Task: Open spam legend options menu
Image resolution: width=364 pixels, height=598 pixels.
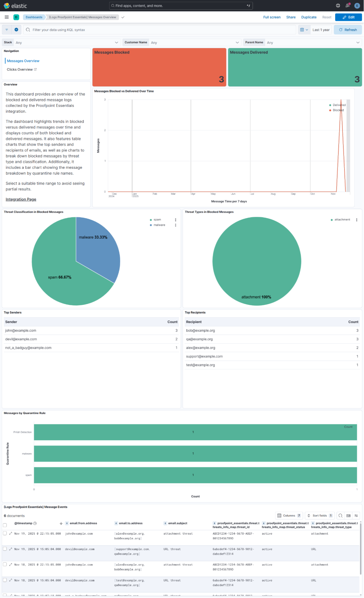Action: (176, 220)
